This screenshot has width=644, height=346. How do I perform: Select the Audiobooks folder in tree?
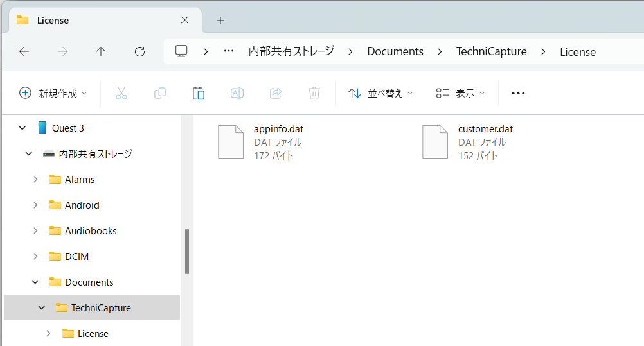point(91,230)
